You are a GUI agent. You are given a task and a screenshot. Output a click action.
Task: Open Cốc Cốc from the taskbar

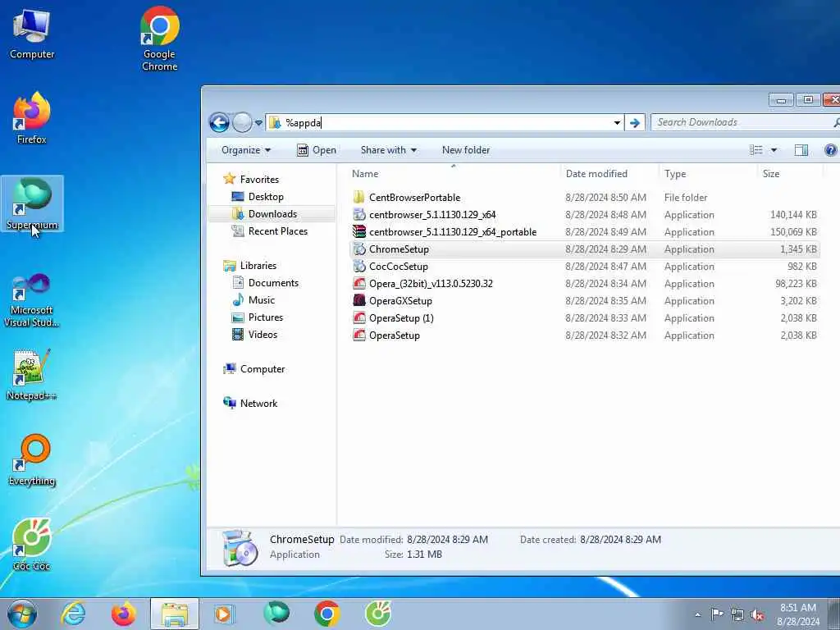coord(378,614)
